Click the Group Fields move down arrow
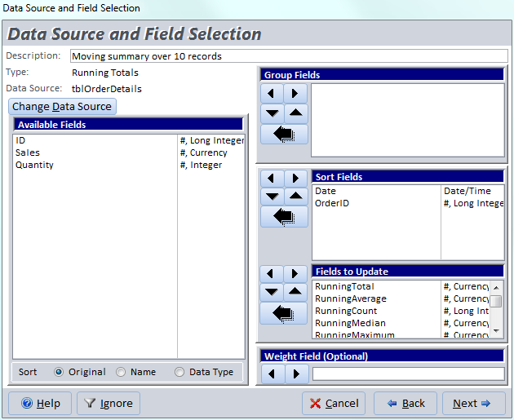 pos(272,113)
